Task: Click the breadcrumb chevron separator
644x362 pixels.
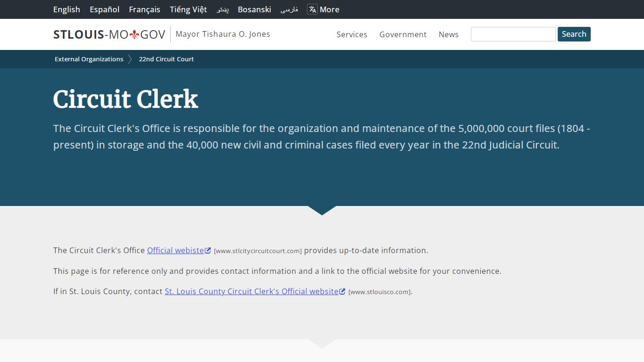Action: pos(130,59)
